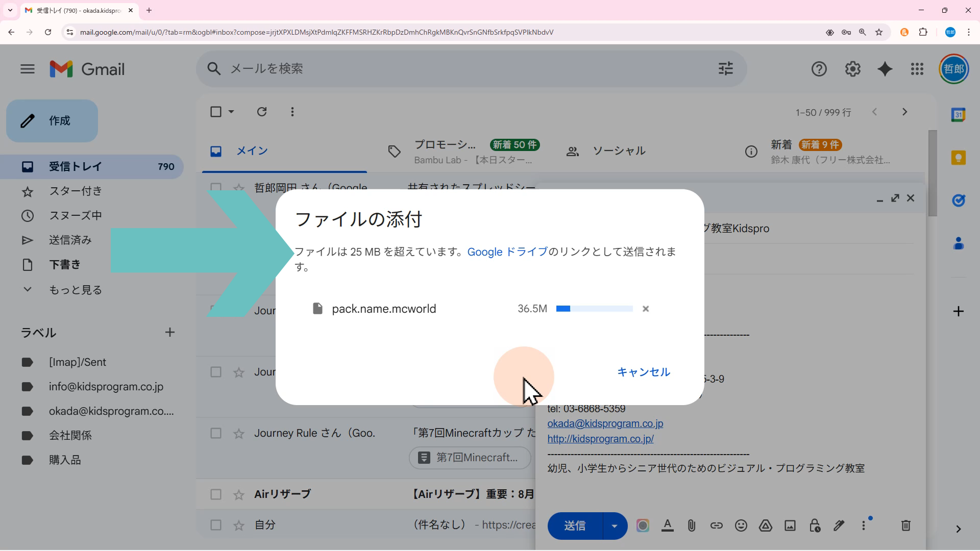Open the select-all dropdown arrow
This screenshot has width=980, height=551.
coord(231,112)
